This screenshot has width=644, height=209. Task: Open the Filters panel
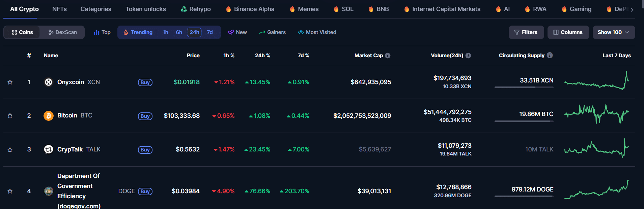tap(526, 32)
